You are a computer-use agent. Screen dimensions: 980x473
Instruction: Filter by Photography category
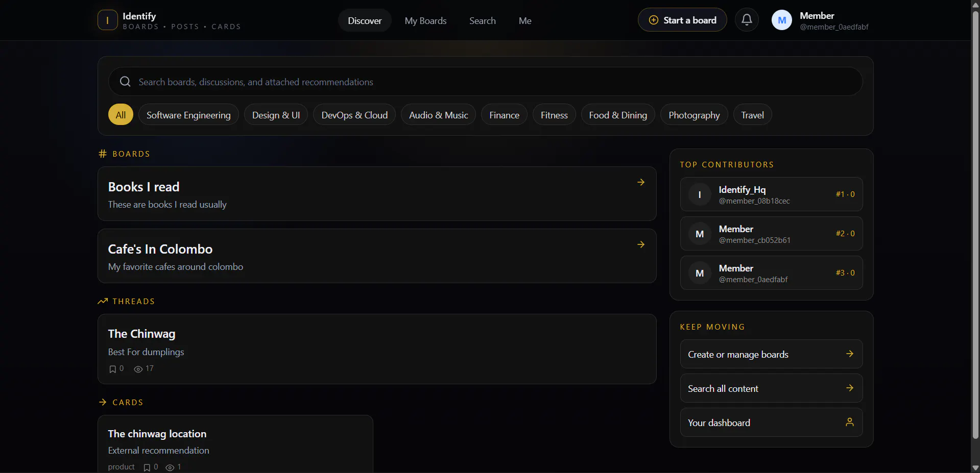[x=694, y=115]
